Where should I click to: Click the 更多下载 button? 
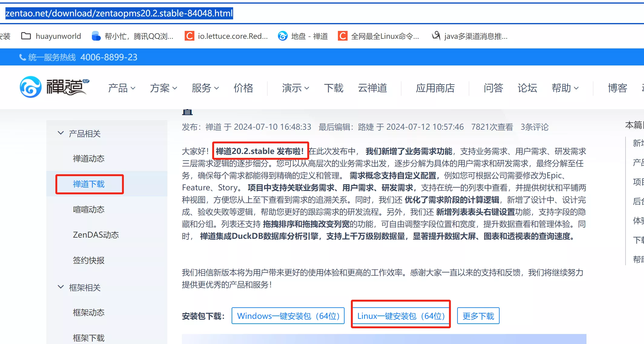point(478,316)
